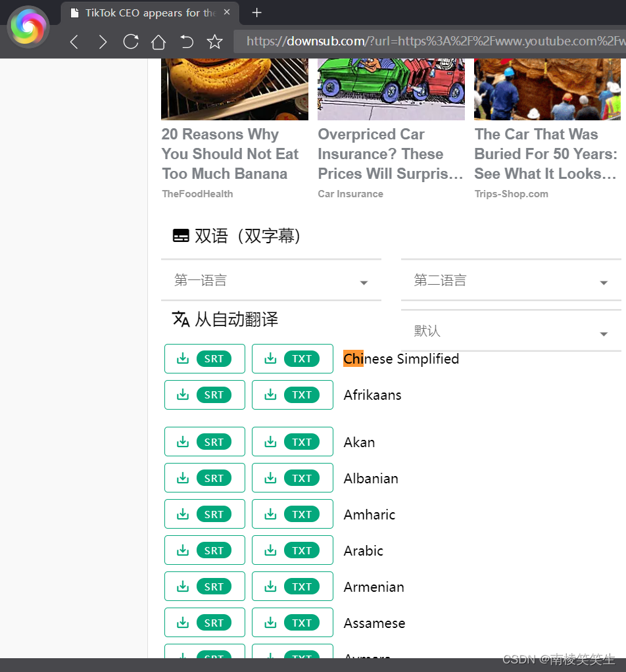626x672 pixels.
Task: Download TXT for Amharic
Action: click(x=293, y=514)
